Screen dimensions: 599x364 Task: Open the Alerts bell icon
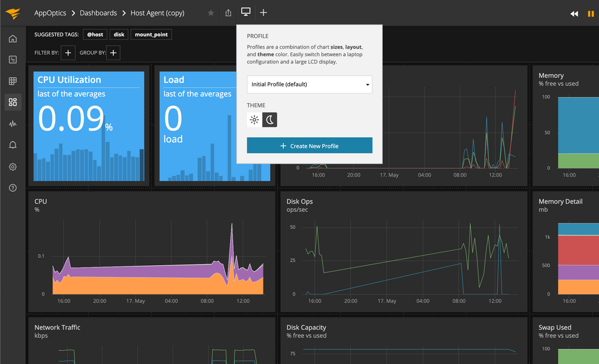click(x=13, y=145)
